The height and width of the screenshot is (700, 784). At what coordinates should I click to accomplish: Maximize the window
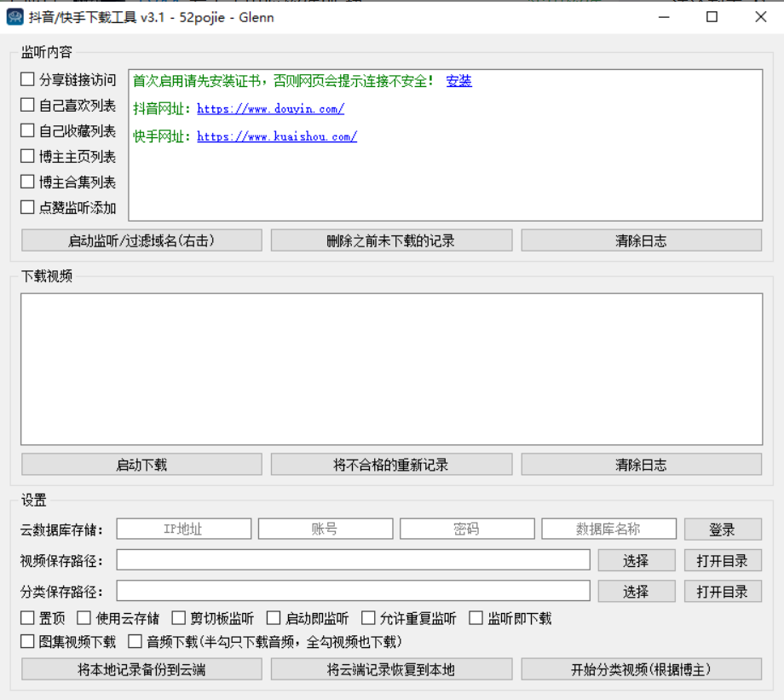tap(712, 17)
